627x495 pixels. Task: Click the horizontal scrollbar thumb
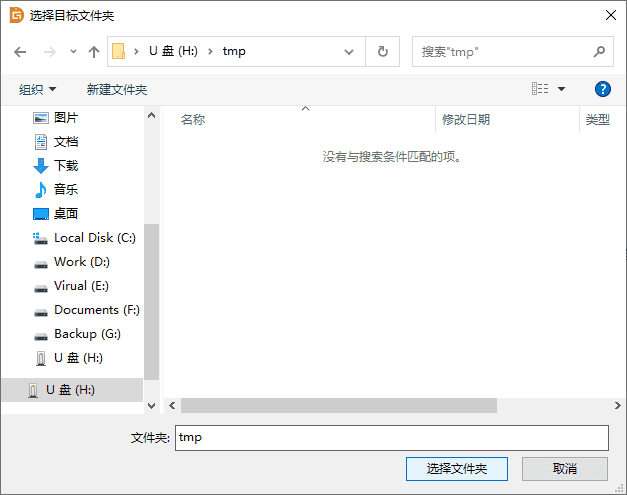click(339, 405)
